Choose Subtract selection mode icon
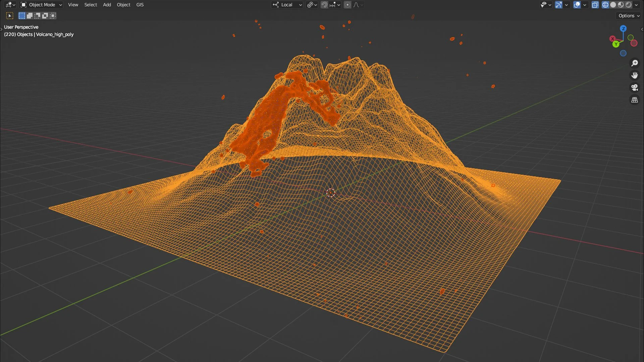This screenshot has height=362, width=644. point(37,16)
